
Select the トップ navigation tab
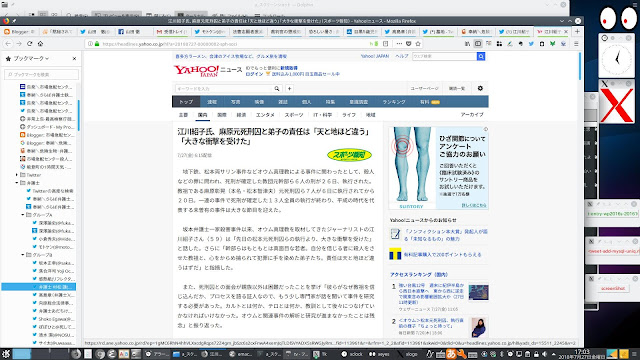pos(186,102)
